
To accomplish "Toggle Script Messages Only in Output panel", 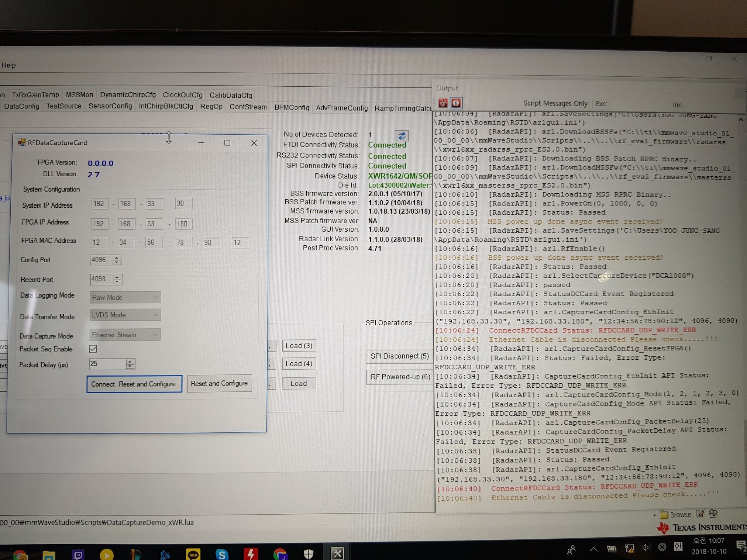I will point(555,103).
